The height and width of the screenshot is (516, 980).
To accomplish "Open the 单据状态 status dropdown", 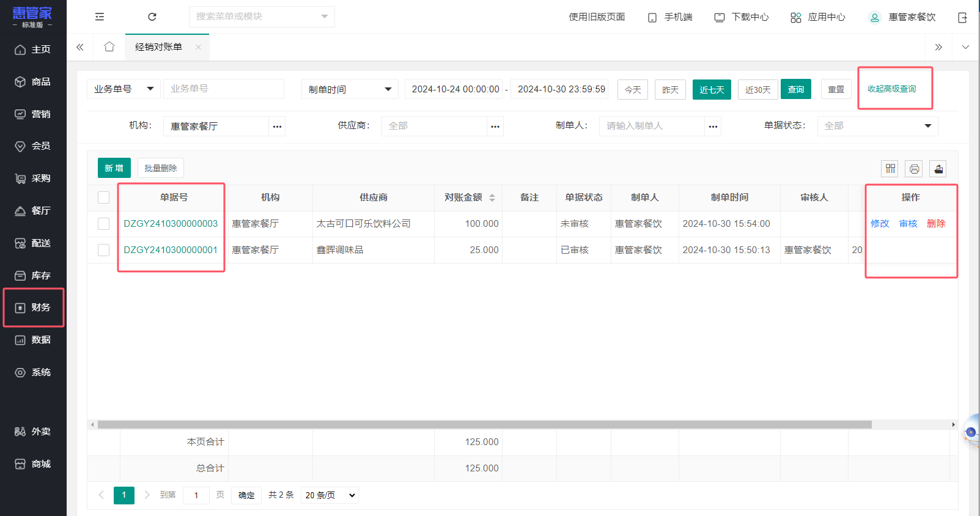I will (877, 126).
